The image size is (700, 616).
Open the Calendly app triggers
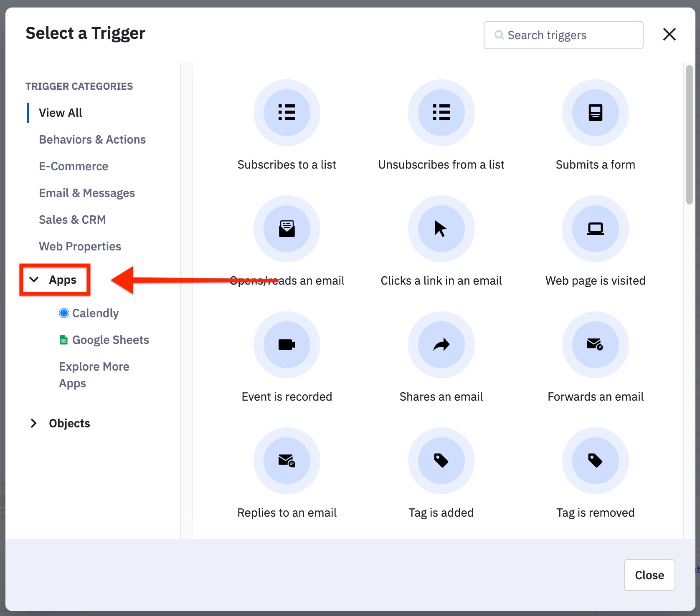[x=95, y=313]
